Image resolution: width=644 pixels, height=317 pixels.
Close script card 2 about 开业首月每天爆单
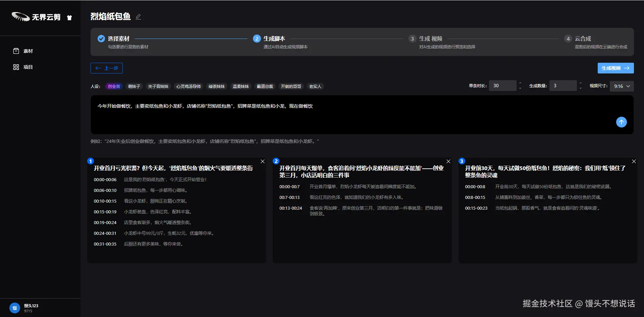click(448, 161)
